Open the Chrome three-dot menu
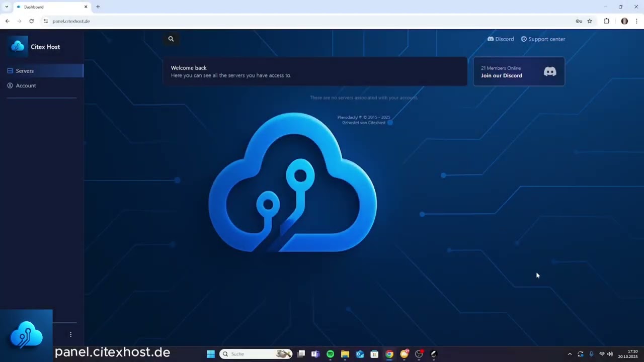This screenshot has width=644, height=362. click(636, 21)
